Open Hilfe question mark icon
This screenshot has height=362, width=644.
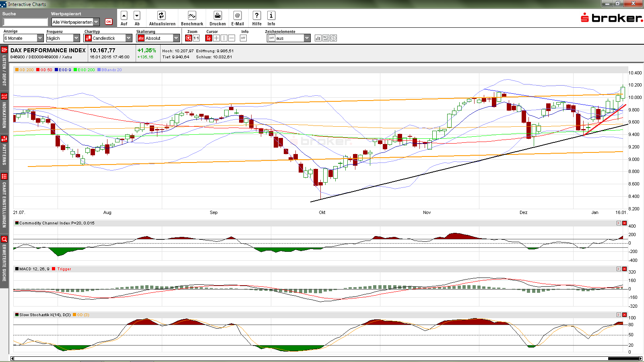257,16
